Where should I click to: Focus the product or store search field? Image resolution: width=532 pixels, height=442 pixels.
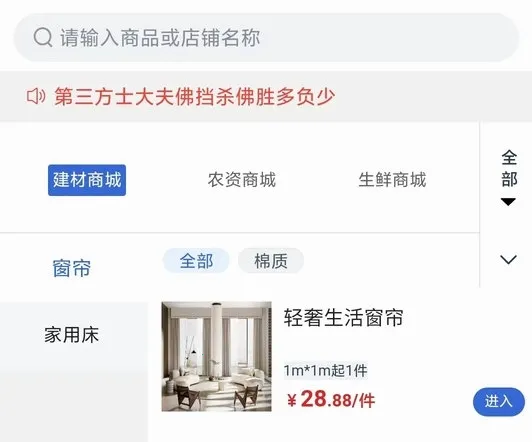click(266, 38)
